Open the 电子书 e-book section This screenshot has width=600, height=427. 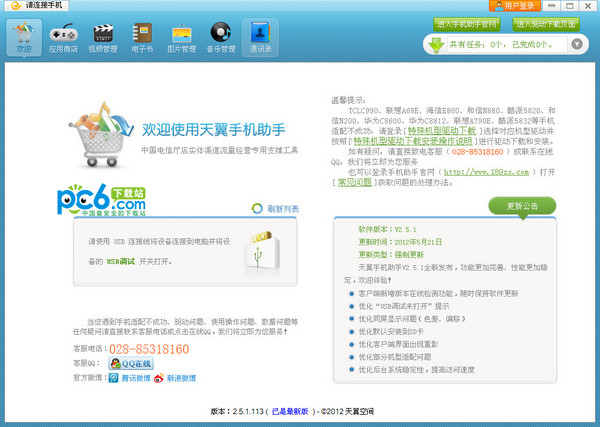pos(142,38)
